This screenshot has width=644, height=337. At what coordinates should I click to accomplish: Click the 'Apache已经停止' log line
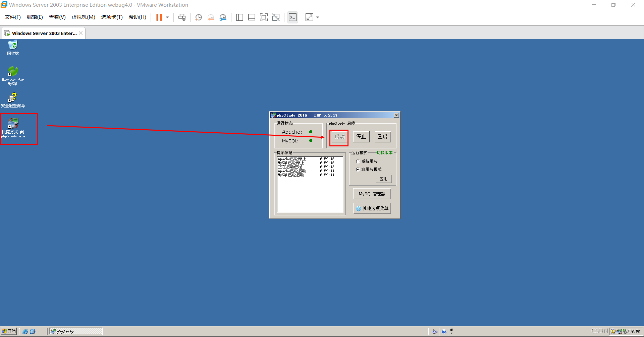click(x=306, y=159)
